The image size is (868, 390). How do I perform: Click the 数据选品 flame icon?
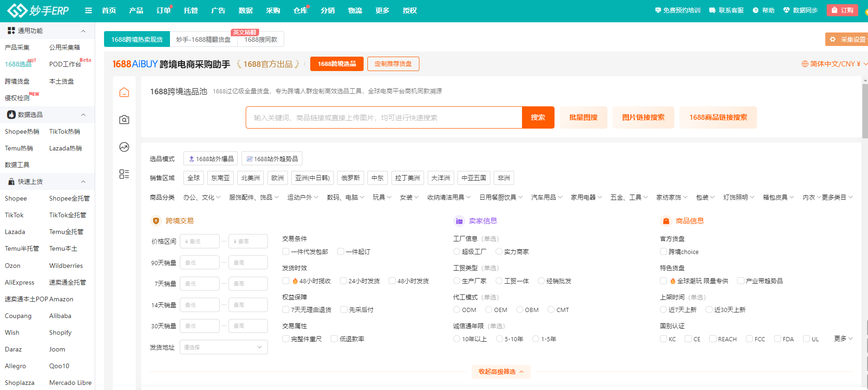[11, 115]
